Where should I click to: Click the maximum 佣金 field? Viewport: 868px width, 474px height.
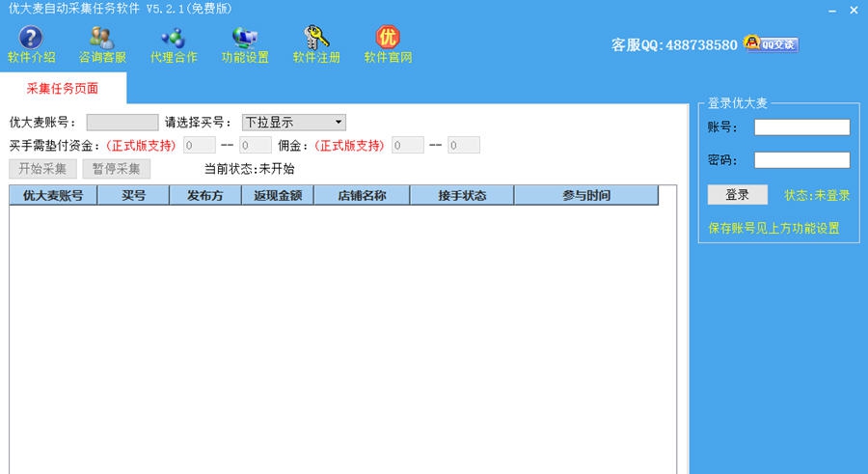coord(463,145)
